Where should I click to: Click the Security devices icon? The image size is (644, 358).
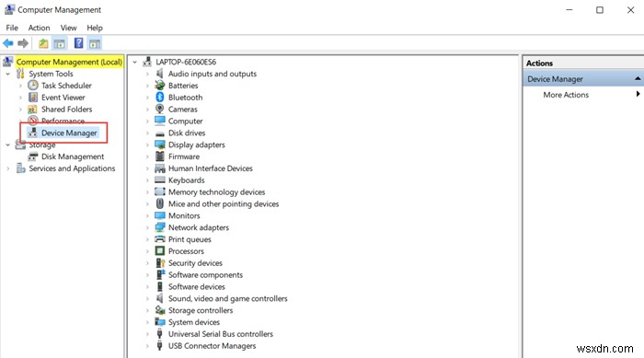pos(160,263)
